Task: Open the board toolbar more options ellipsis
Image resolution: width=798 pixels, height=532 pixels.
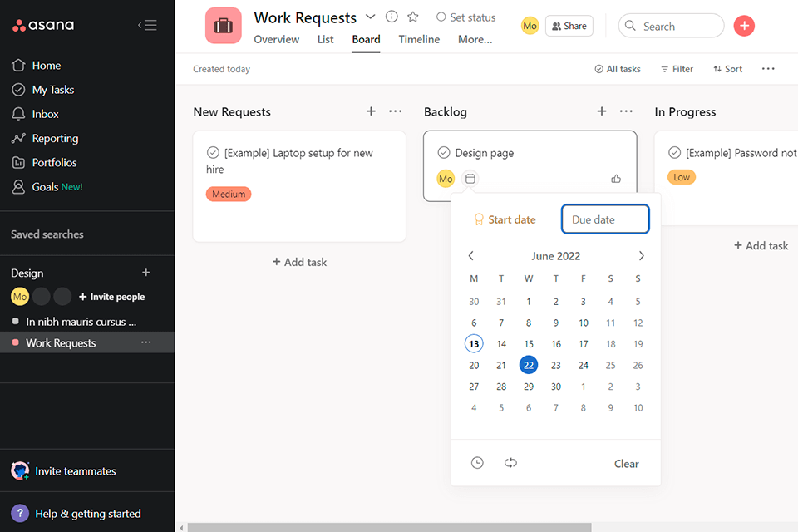Action: point(768,69)
